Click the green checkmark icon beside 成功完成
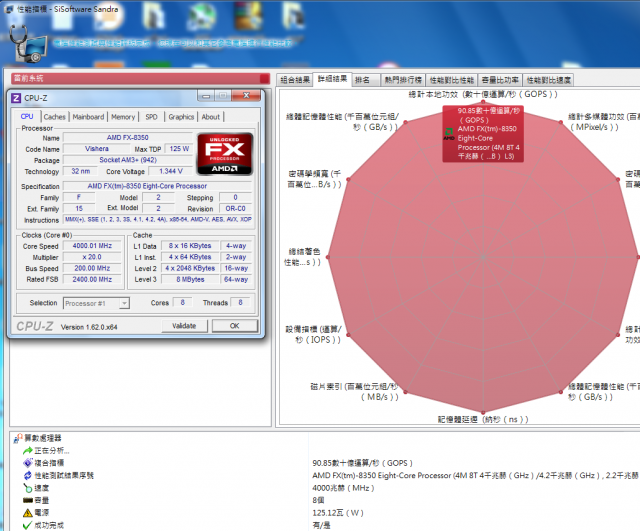640x531 pixels. tap(27, 525)
